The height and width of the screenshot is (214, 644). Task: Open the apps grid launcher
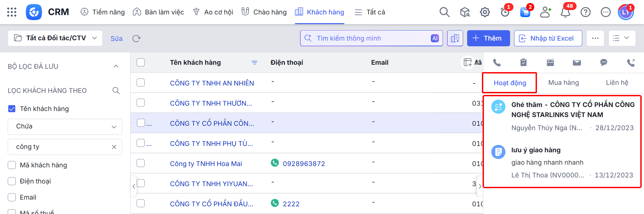[x=12, y=12]
